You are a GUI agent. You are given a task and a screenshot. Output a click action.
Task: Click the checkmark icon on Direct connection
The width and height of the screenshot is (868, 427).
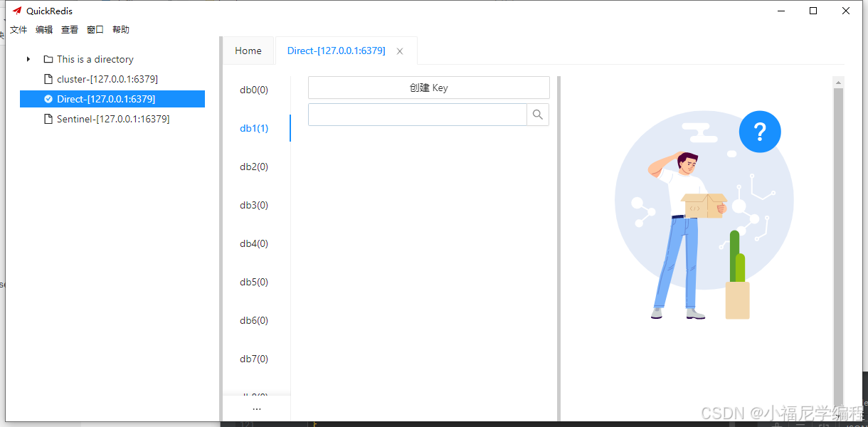tap(47, 99)
